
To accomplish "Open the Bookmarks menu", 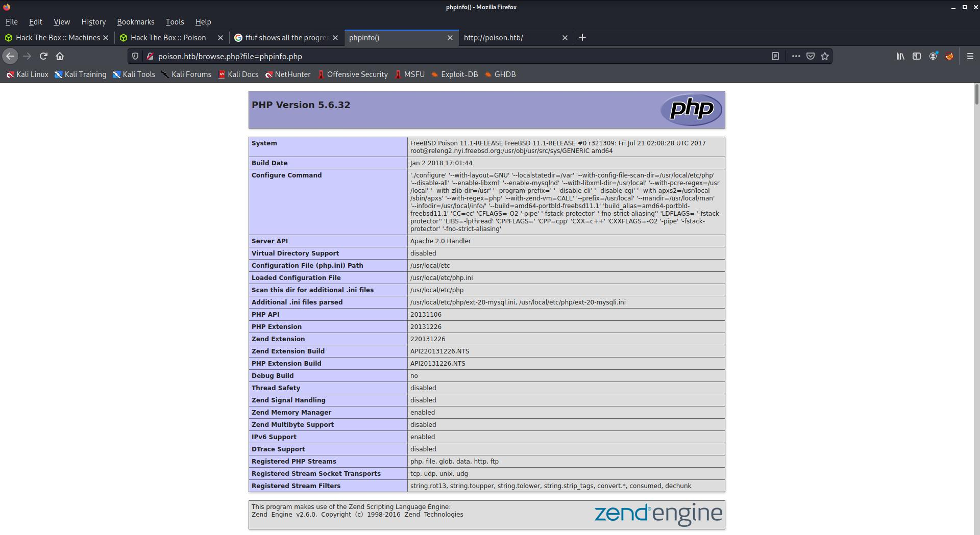I will click(135, 22).
